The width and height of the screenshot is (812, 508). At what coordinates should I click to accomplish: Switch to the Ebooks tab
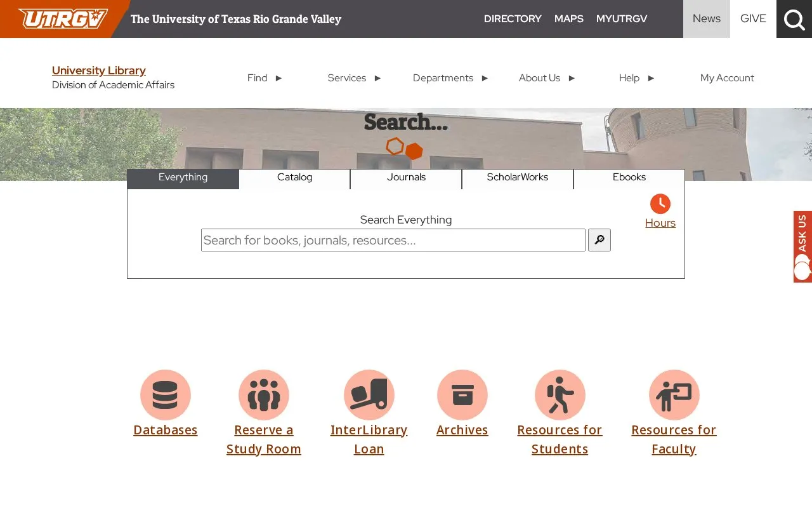pyautogui.click(x=629, y=179)
